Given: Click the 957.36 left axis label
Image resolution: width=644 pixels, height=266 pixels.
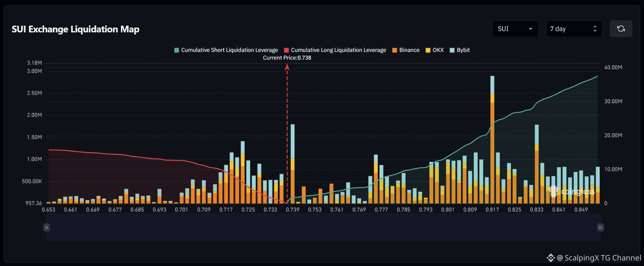Looking at the screenshot, I should click(x=34, y=203).
